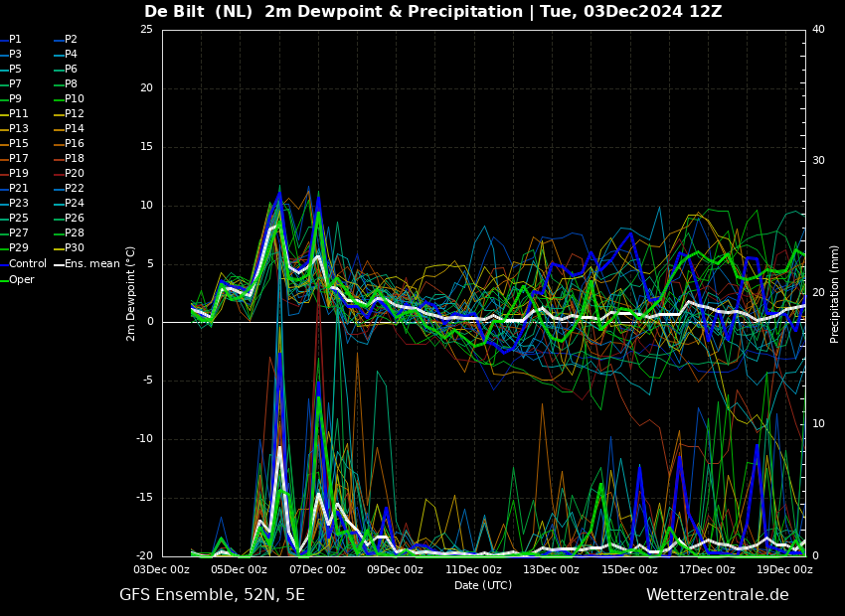
Task: Click the 2m Dewpoint (°C) axis label
Action: point(131,293)
